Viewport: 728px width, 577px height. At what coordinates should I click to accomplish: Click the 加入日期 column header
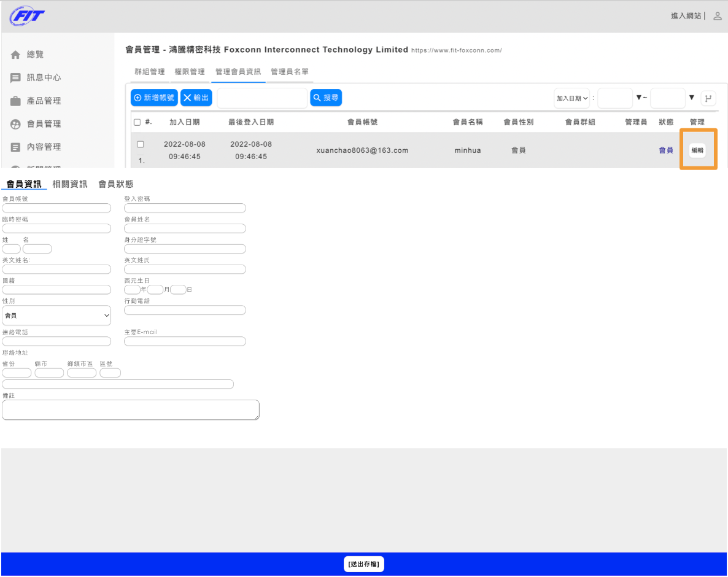tap(184, 123)
